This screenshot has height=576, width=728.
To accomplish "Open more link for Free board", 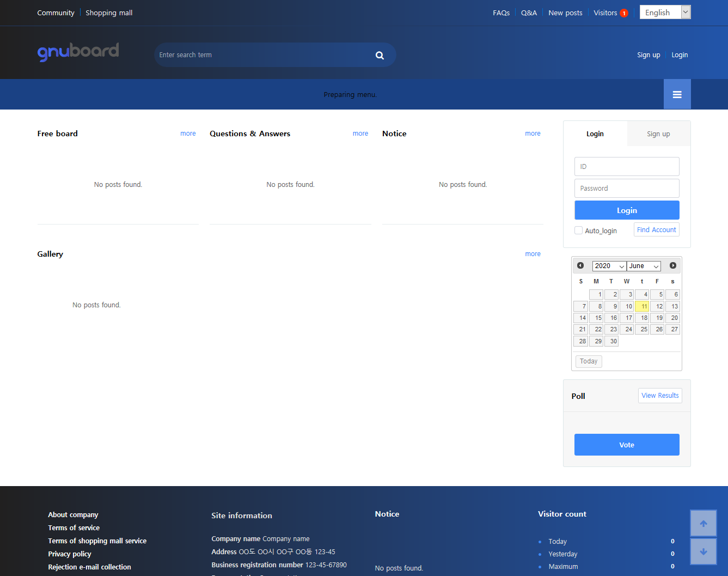I will [188, 134].
